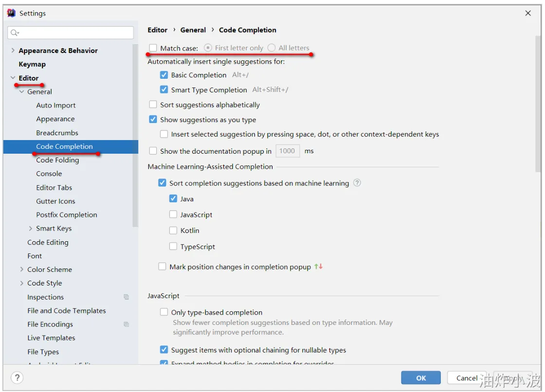The image size is (545, 392).
Task: Select Keymap in the settings tree
Action: [x=32, y=64]
